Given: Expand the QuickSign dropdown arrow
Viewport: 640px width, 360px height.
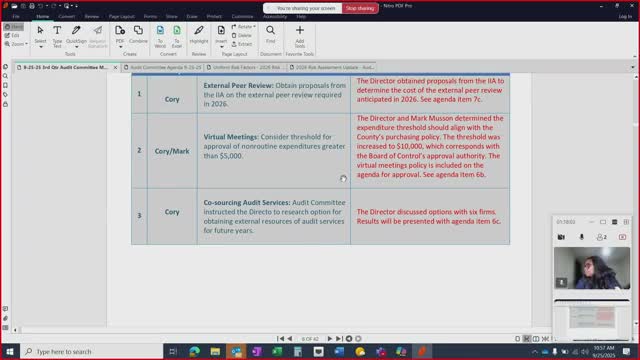Looking at the screenshot, I should tap(76, 47).
